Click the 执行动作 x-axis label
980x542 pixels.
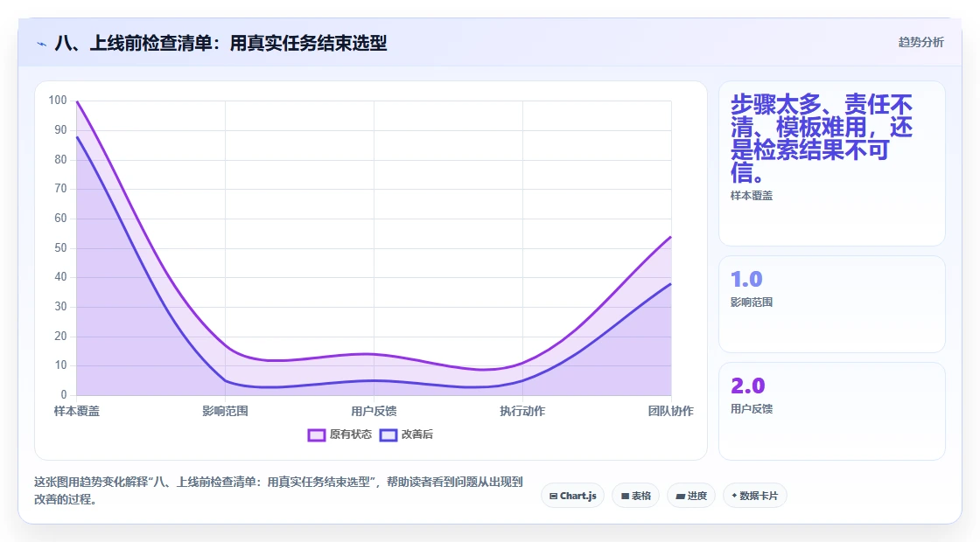point(522,411)
